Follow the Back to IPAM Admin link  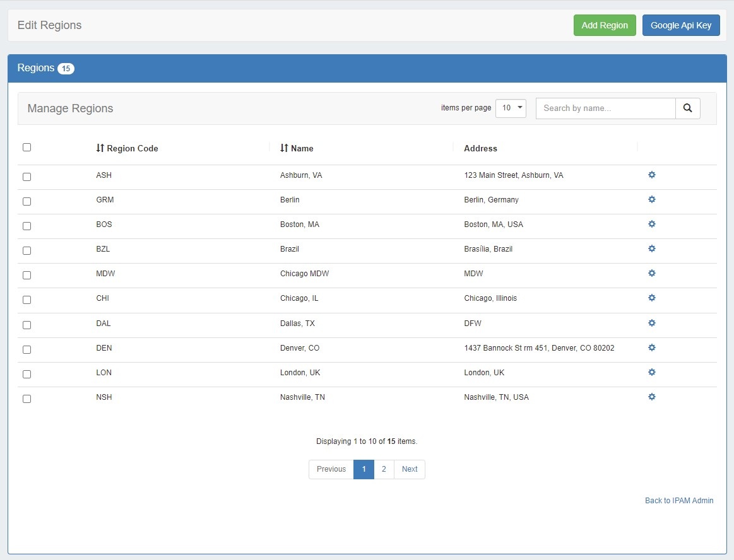679,501
